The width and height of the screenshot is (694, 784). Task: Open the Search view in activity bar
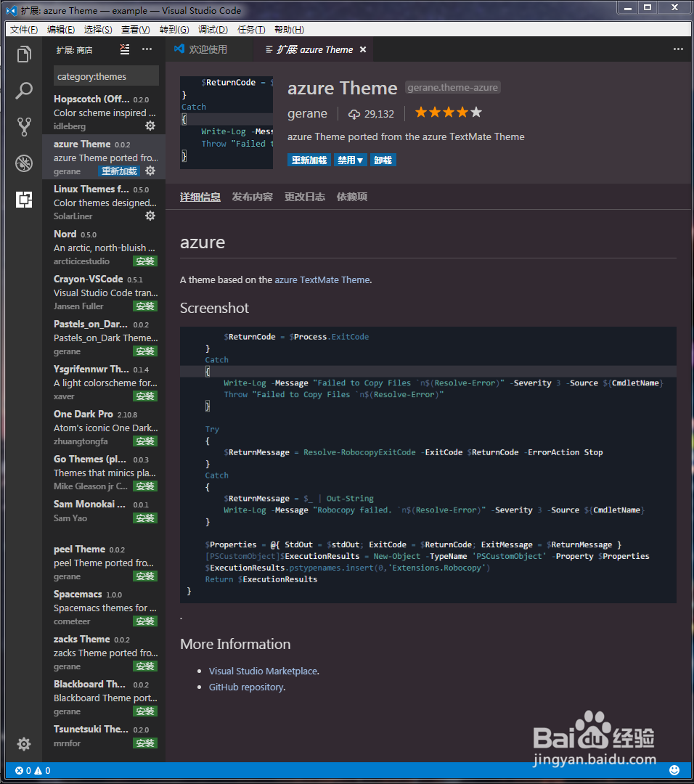pyautogui.click(x=24, y=91)
